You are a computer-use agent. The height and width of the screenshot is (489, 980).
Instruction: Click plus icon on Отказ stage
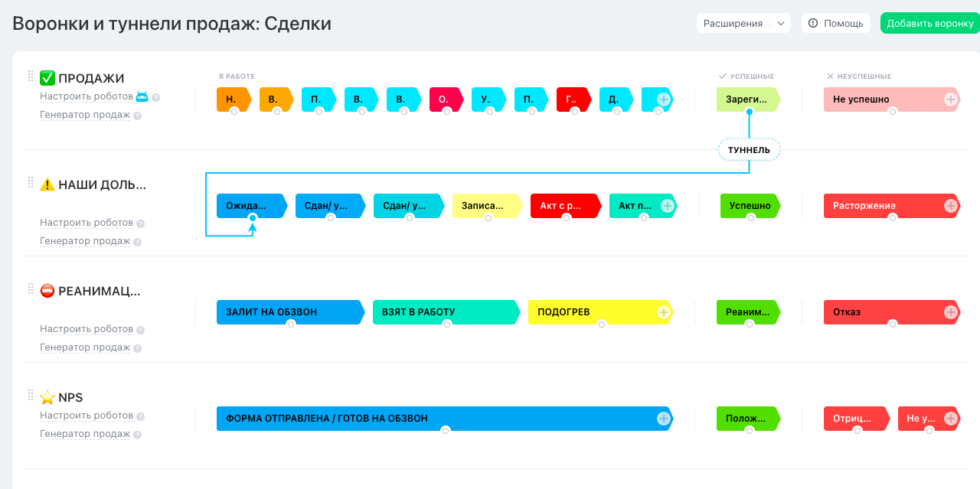[951, 312]
